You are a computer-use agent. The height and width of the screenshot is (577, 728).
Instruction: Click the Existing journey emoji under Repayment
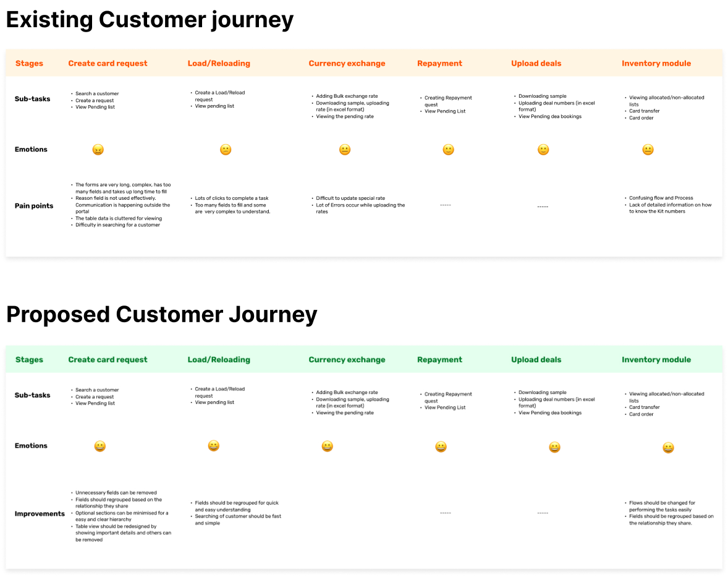[449, 150]
